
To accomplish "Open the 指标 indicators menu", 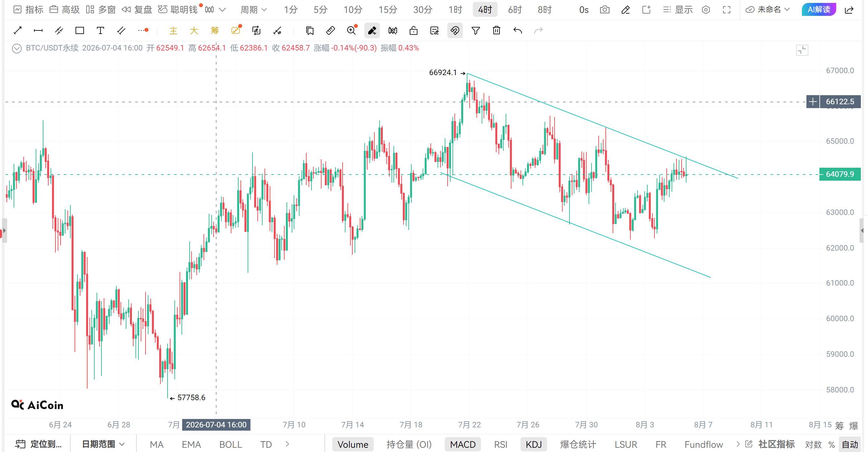I will point(28,10).
